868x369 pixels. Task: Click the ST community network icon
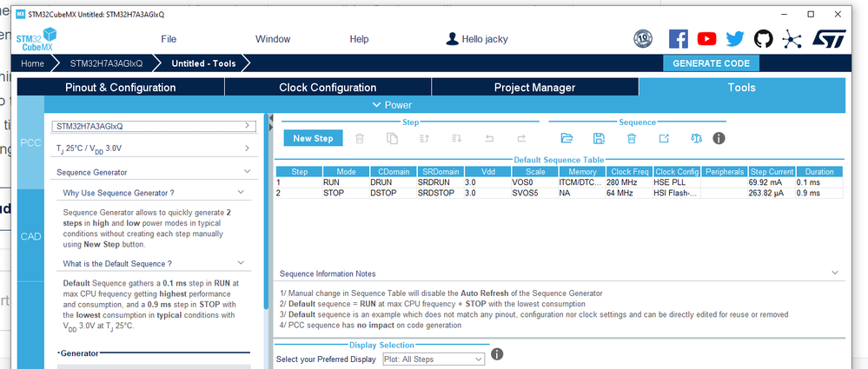coord(792,39)
